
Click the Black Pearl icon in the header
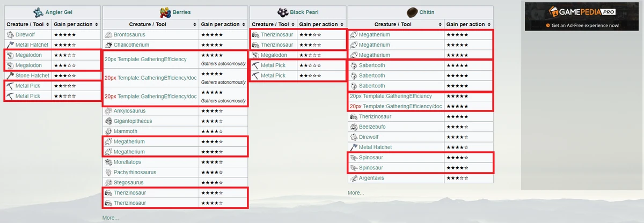283,12
